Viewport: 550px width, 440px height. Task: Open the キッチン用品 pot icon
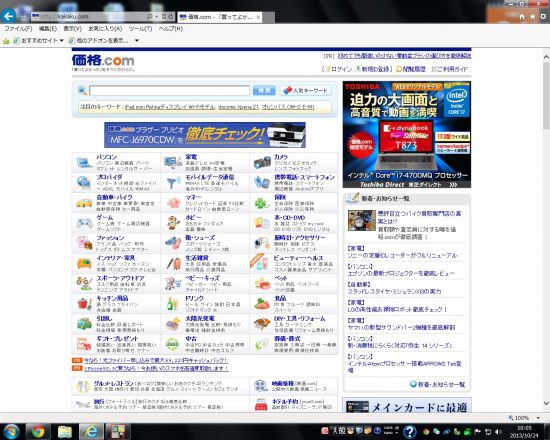84,304
